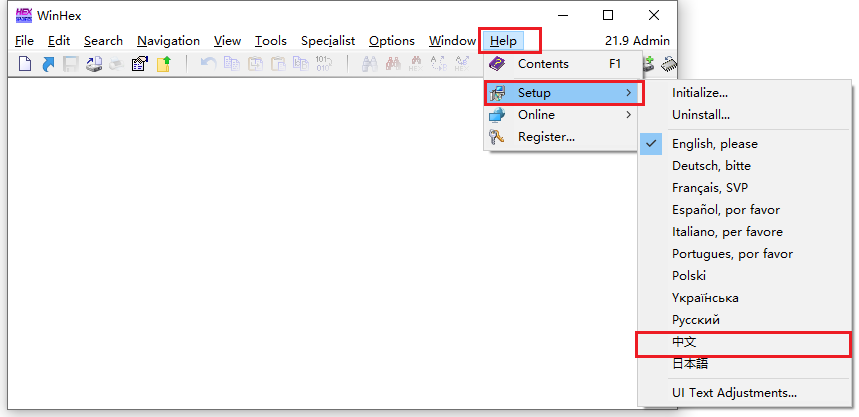Click the binoculars HEX search icon
This screenshot has width=859, height=417.
click(416, 64)
